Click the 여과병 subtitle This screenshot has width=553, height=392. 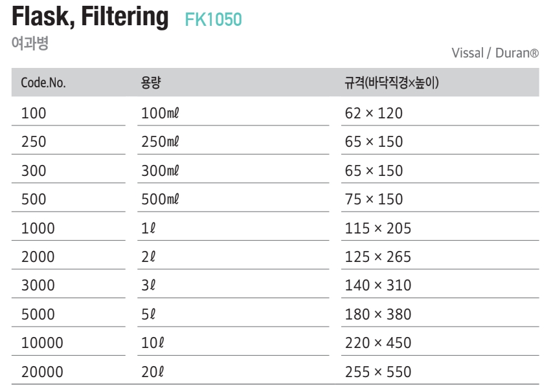30,43
